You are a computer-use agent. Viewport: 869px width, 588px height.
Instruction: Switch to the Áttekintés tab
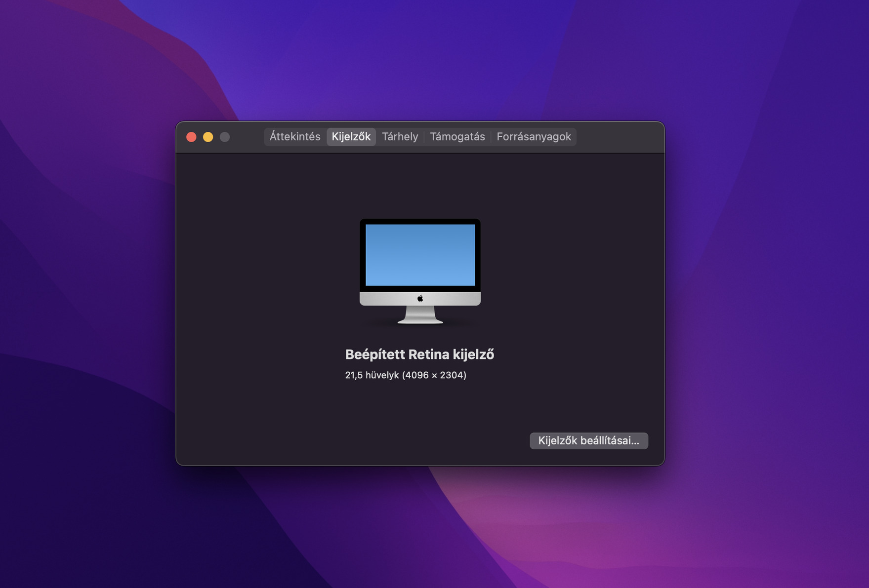click(x=295, y=137)
